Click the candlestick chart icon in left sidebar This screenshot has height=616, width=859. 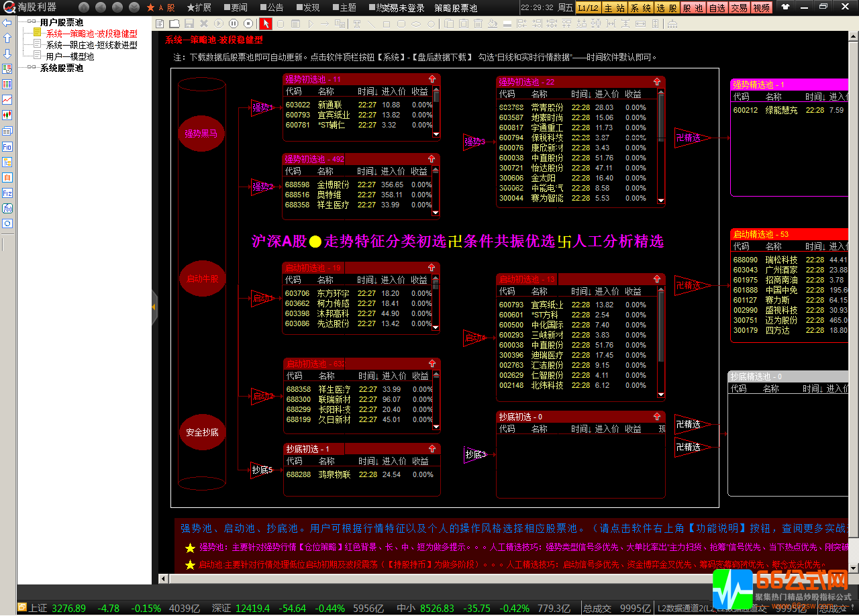(x=7, y=115)
